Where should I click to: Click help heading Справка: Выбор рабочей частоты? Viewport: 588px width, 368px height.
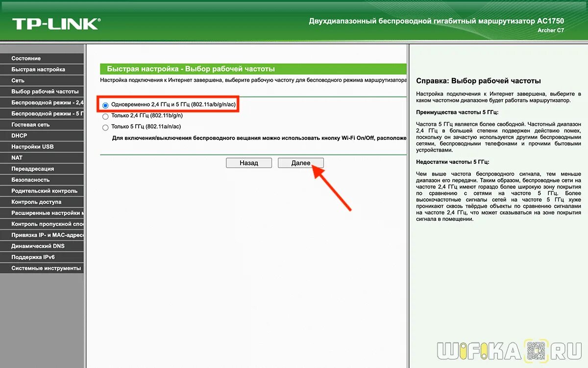478,81
